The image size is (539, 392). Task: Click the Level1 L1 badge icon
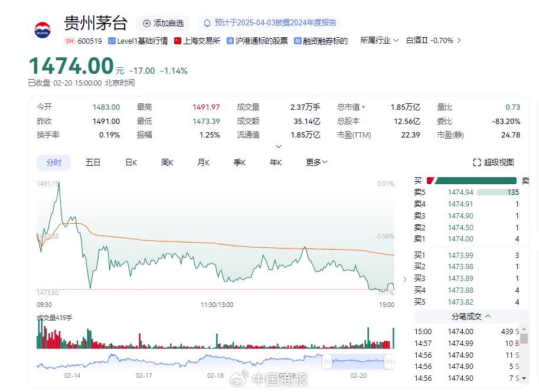point(112,41)
